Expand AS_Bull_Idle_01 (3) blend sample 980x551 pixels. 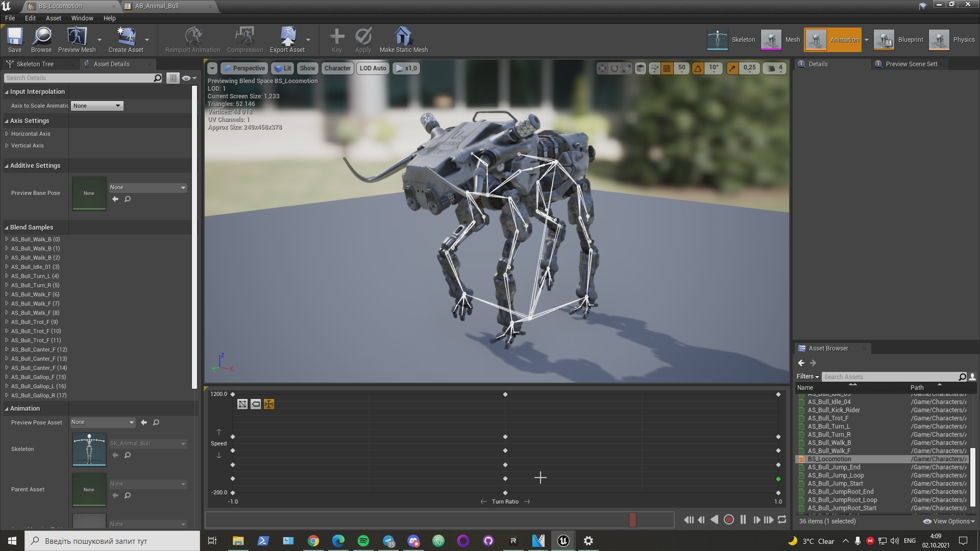coord(7,267)
